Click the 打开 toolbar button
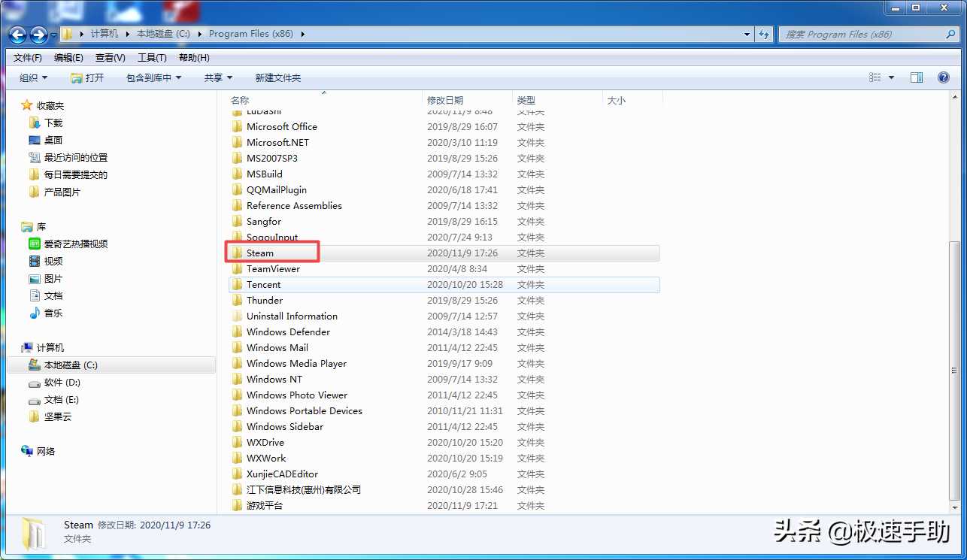The image size is (967, 560). tap(87, 77)
